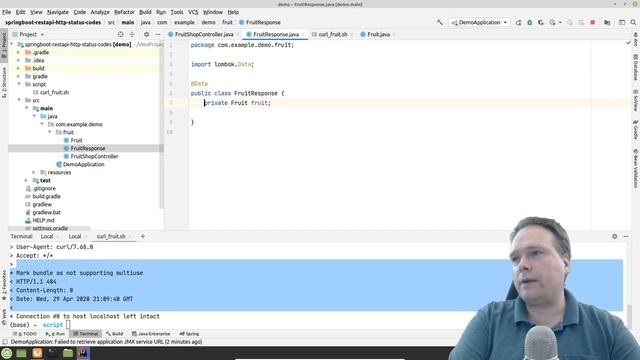
Task: Toggle the Structure side panel
Action: click(4, 82)
